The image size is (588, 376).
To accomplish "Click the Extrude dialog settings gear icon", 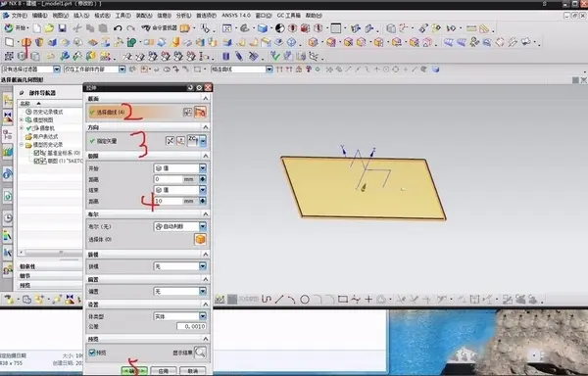I will (x=199, y=87).
